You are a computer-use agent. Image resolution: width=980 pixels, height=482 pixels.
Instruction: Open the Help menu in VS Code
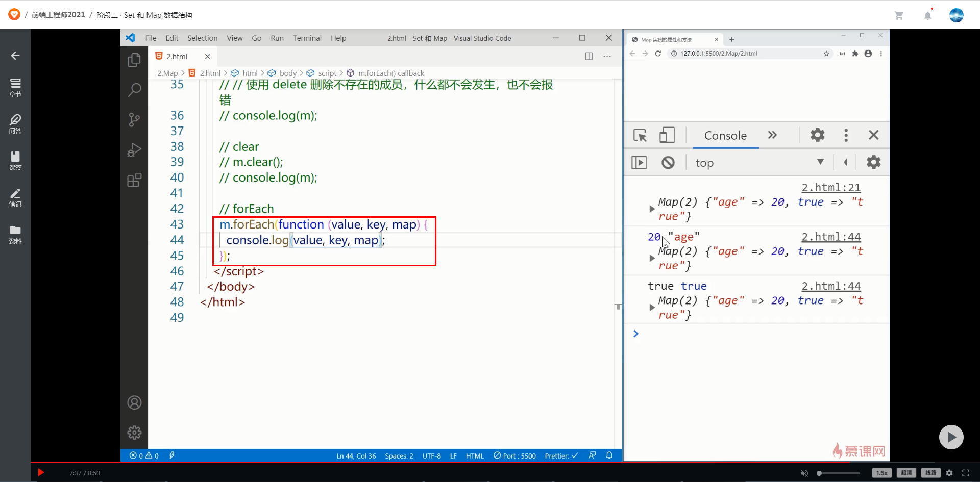pos(338,38)
